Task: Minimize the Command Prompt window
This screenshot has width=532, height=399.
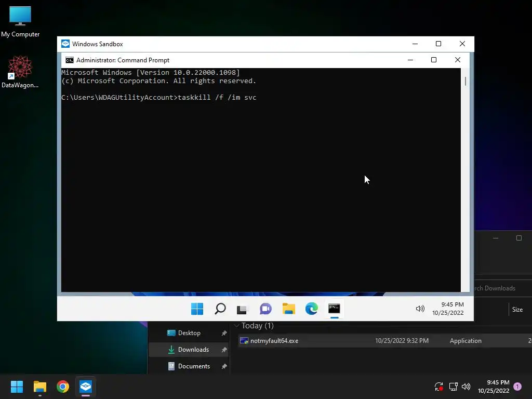Action: click(x=410, y=60)
